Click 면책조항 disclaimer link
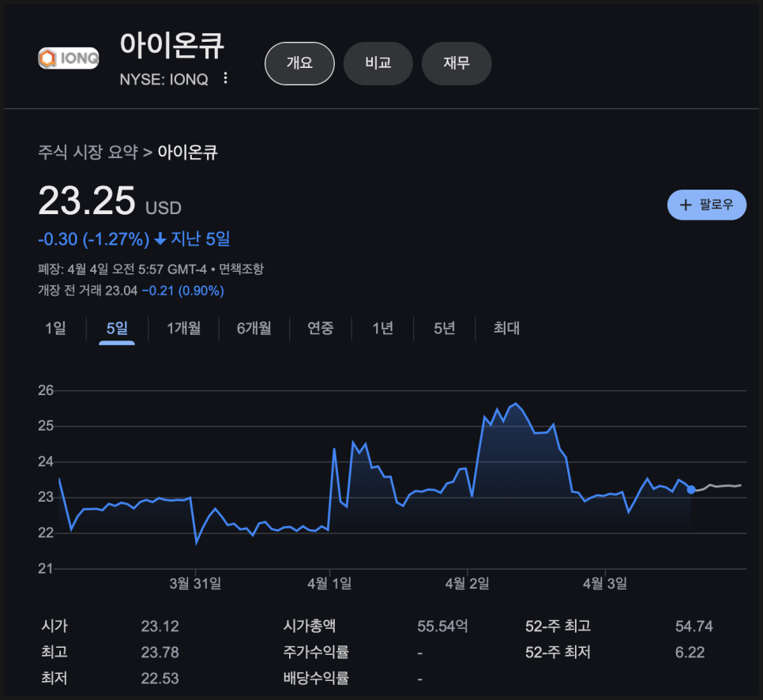 pos(241,269)
